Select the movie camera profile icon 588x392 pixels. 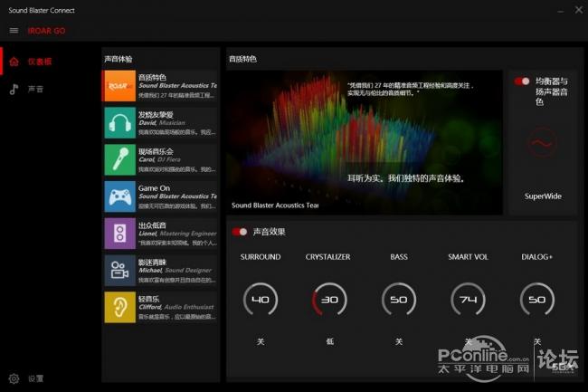point(119,270)
